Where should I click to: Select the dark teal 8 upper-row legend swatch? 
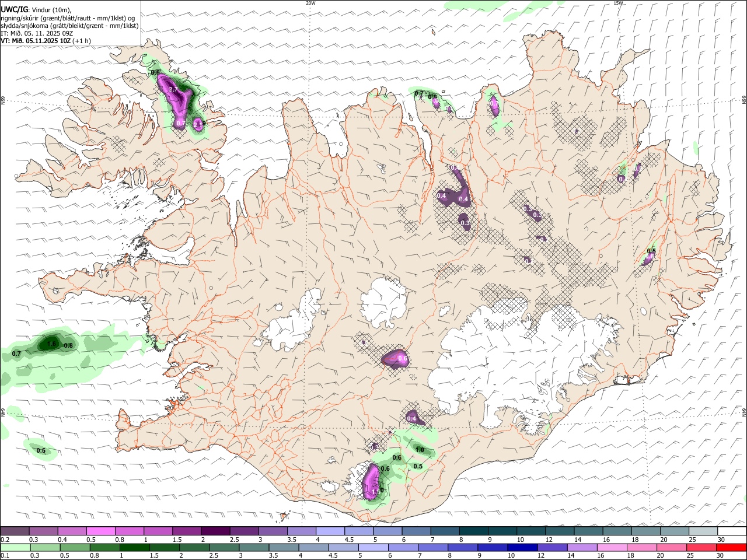(x=473, y=531)
